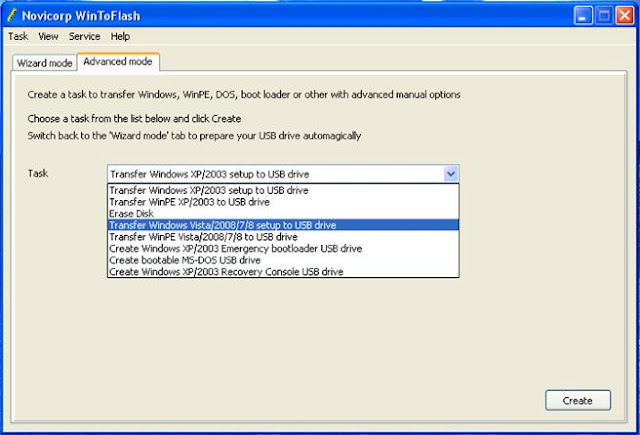This screenshot has width=640, height=435.
Task: Click the Task combo box field
Action: (x=283, y=174)
